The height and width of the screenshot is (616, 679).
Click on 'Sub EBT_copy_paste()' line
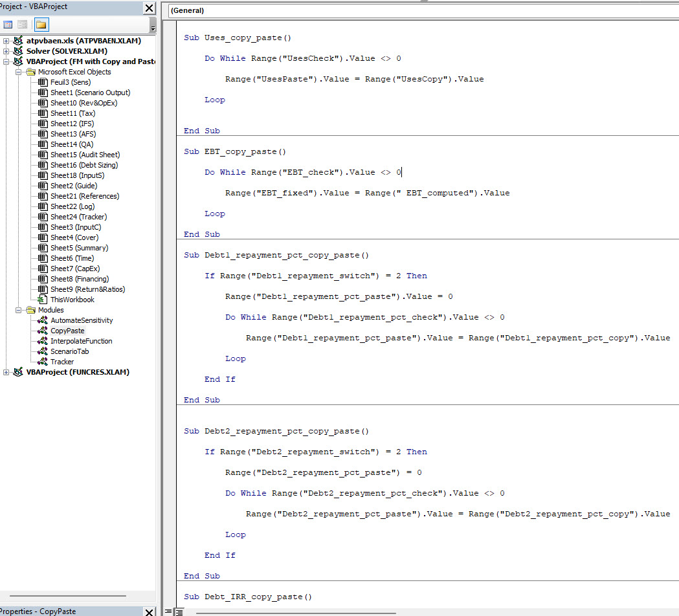[235, 151]
